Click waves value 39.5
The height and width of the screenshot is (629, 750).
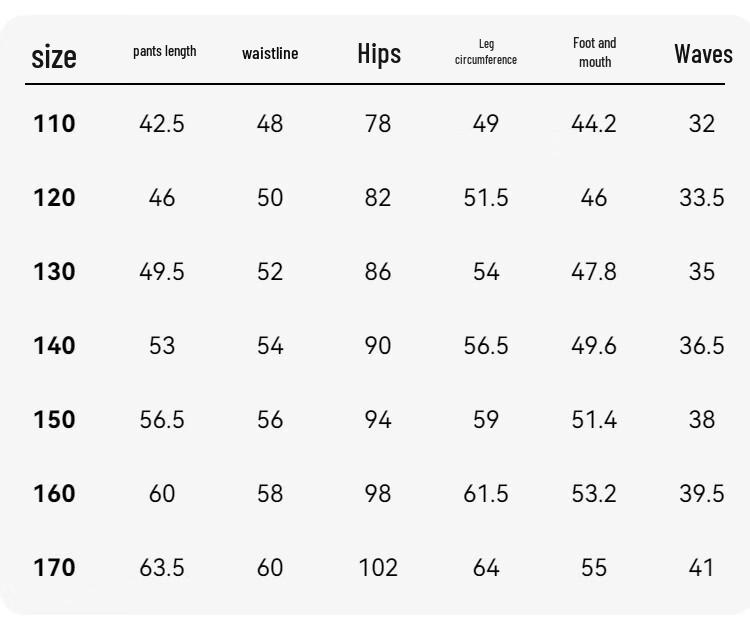pos(702,493)
